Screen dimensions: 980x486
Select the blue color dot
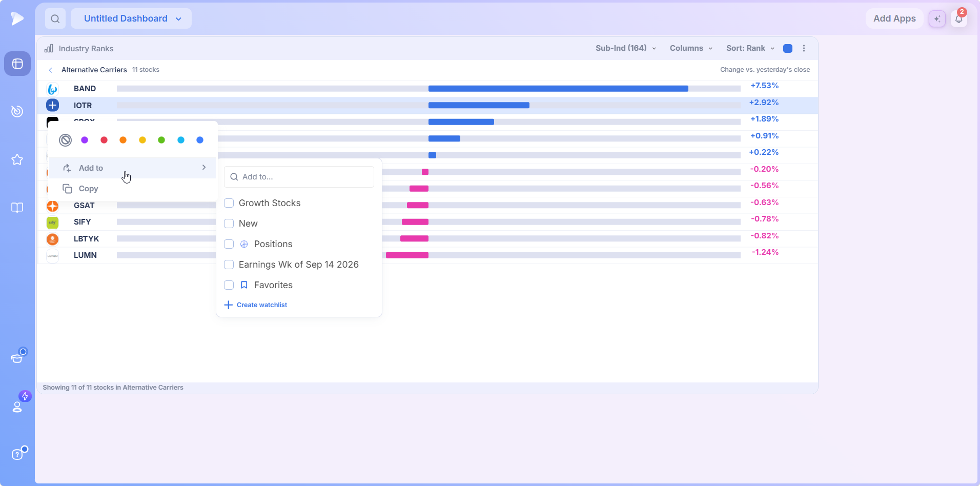click(x=200, y=140)
